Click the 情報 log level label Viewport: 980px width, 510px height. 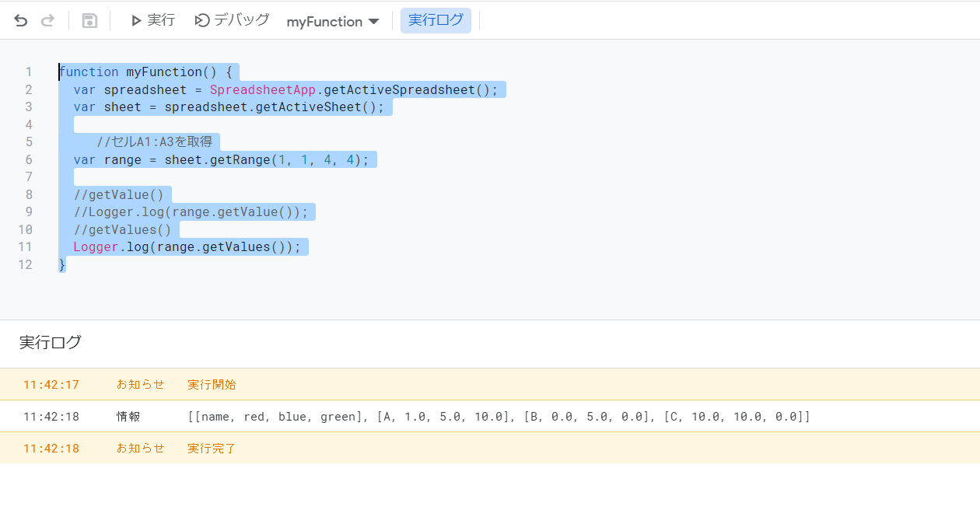point(128,417)
